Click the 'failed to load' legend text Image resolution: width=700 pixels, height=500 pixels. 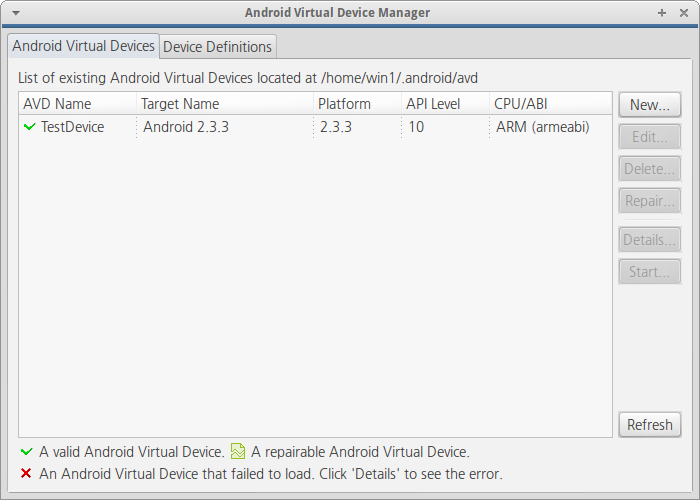(271, 474)
